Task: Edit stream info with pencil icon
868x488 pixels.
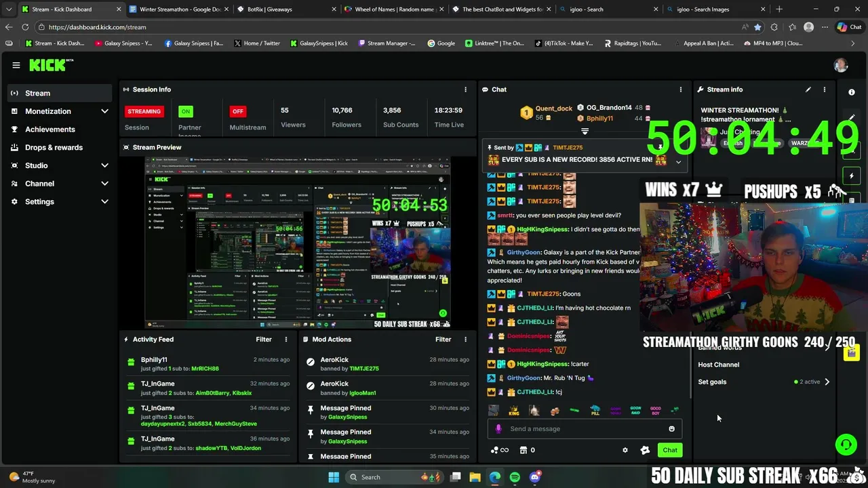Action: [x=808, y=89]
